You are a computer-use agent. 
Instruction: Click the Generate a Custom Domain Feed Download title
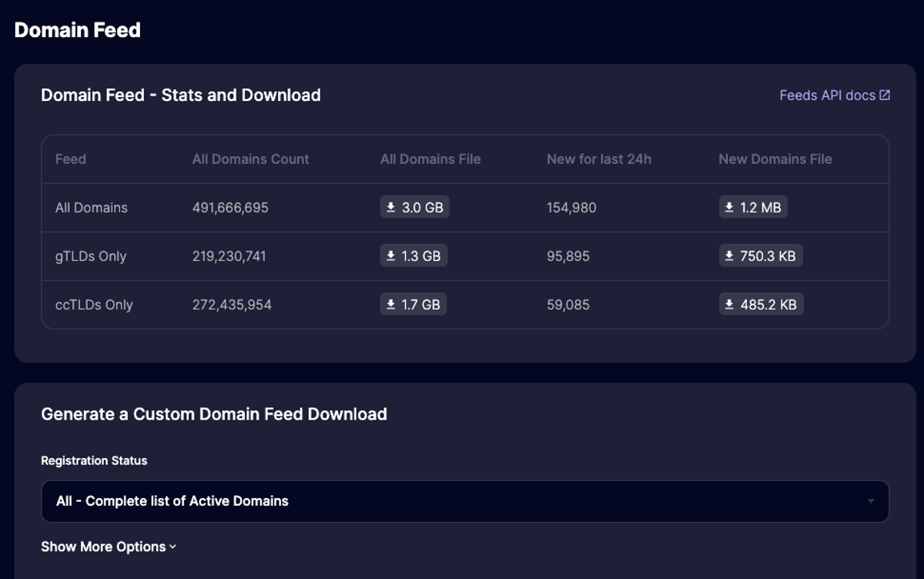[x=214, y=414]
